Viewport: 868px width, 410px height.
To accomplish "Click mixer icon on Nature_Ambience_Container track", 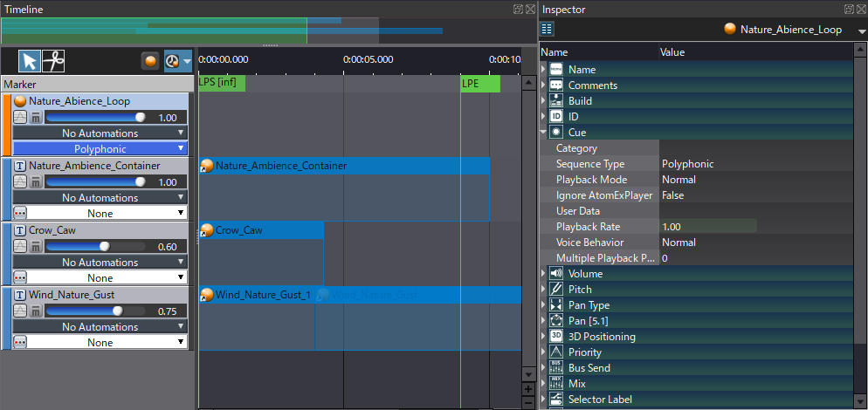I will [x=36, y=182].
